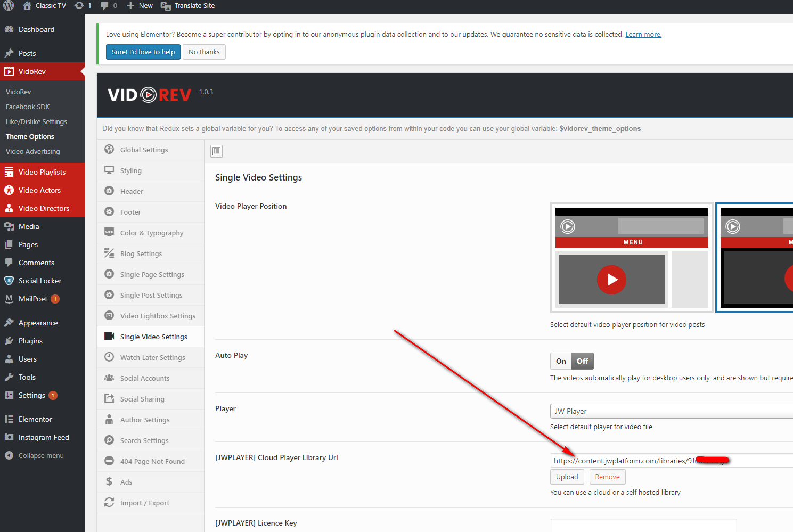
Task: Select the sidebar-layout video player position
Action: click(x=632, y=258)
